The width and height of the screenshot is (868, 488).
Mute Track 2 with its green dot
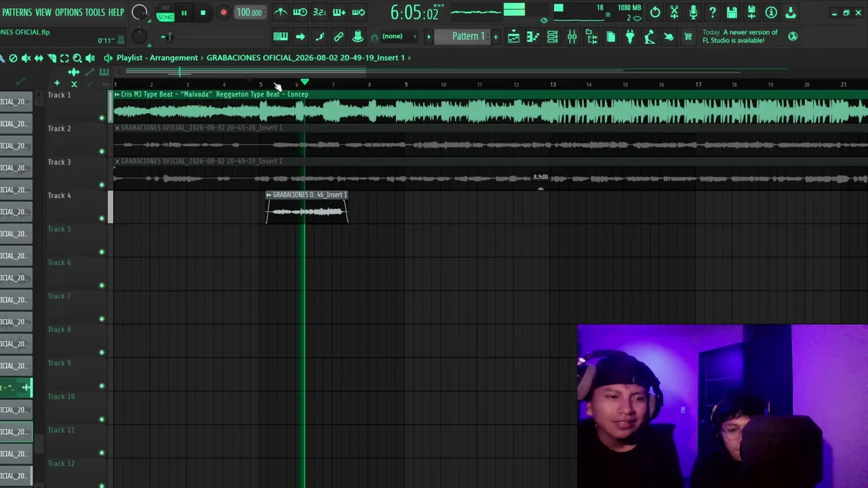coord(102,151)
